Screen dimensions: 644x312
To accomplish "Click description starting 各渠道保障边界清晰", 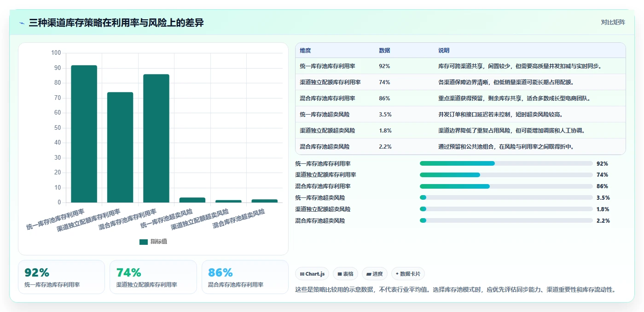I will tap(506, 82).
